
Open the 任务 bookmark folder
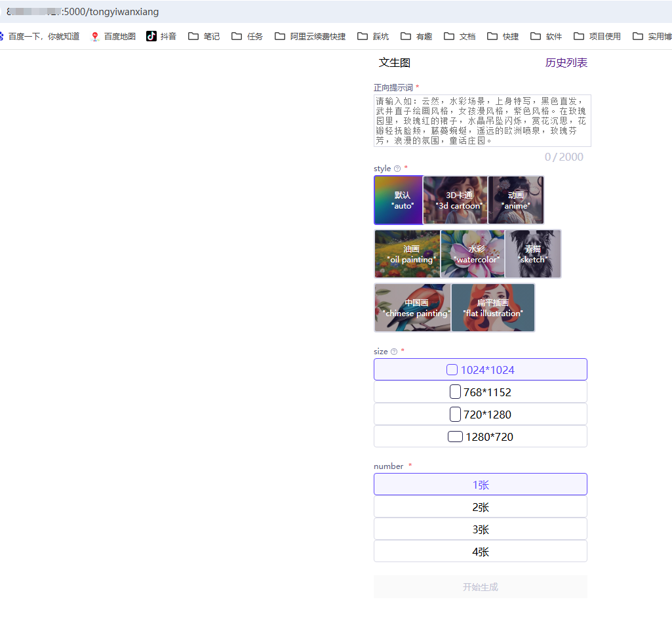coord(247,37)
